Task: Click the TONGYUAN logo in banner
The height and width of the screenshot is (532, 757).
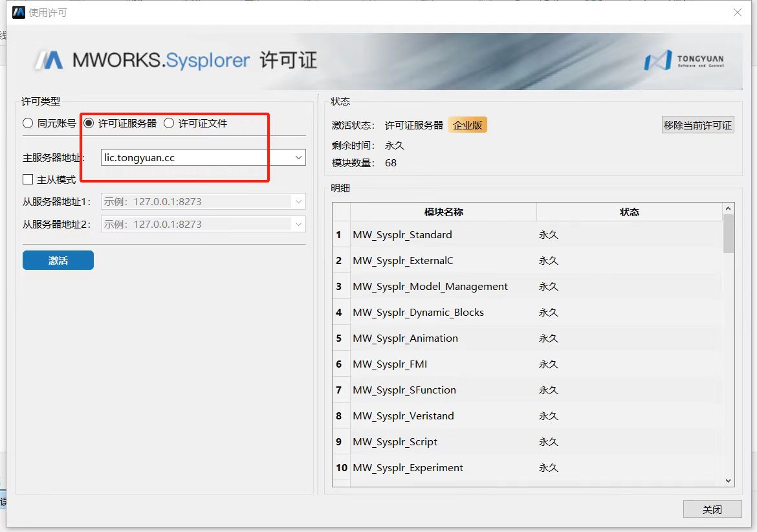Action: tap(684, 60)
